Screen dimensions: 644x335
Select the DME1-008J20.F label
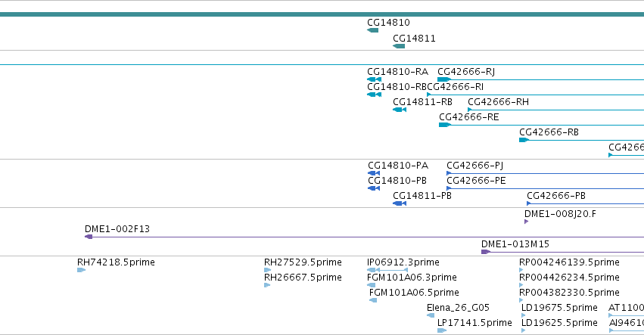pos(560,214)
